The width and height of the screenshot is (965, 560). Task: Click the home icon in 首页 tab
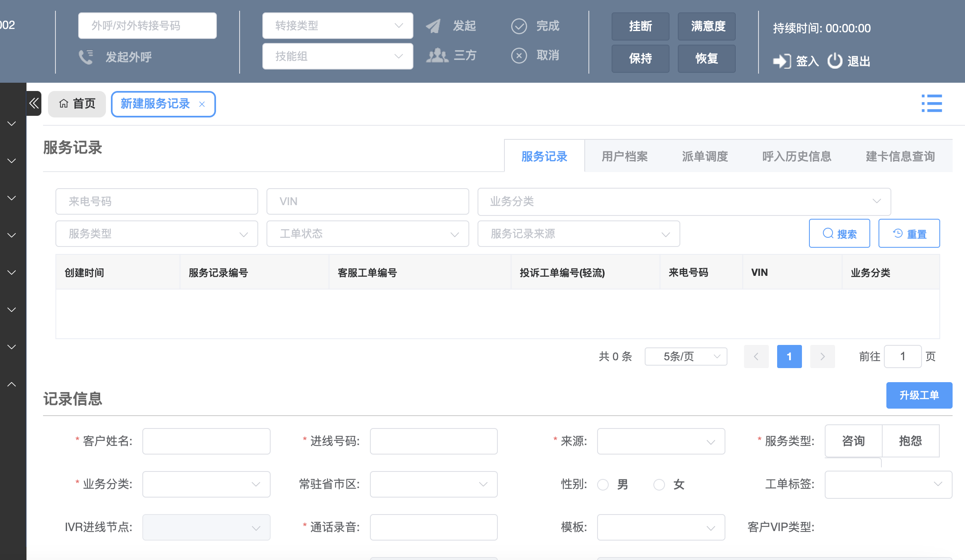pyautogui.click(x=64, y=103)
